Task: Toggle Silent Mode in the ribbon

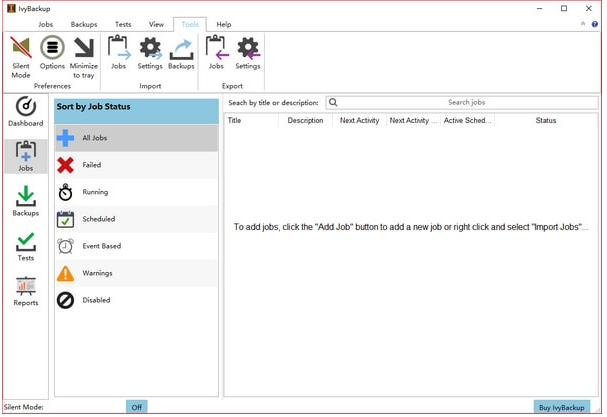Action: 21,56
